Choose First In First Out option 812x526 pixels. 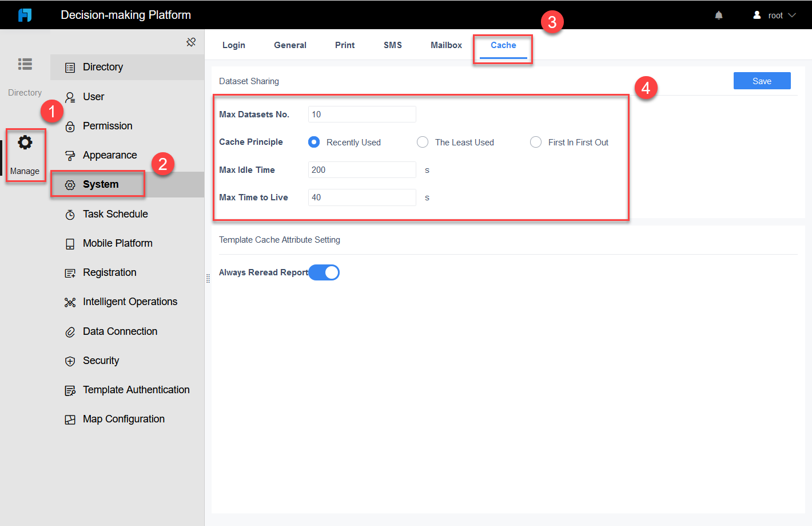tap(536, 142)
